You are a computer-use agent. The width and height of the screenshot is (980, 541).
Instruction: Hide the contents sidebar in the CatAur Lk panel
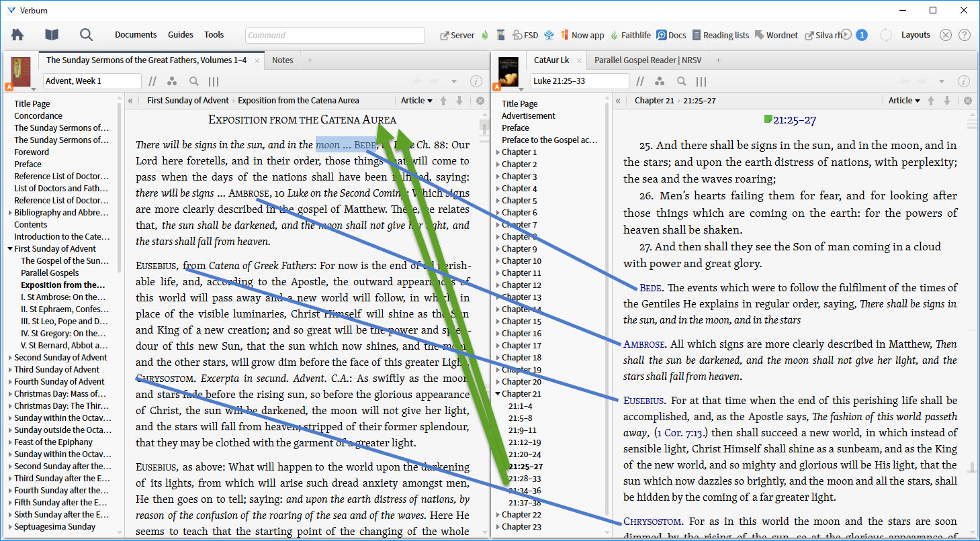(618, 101)
